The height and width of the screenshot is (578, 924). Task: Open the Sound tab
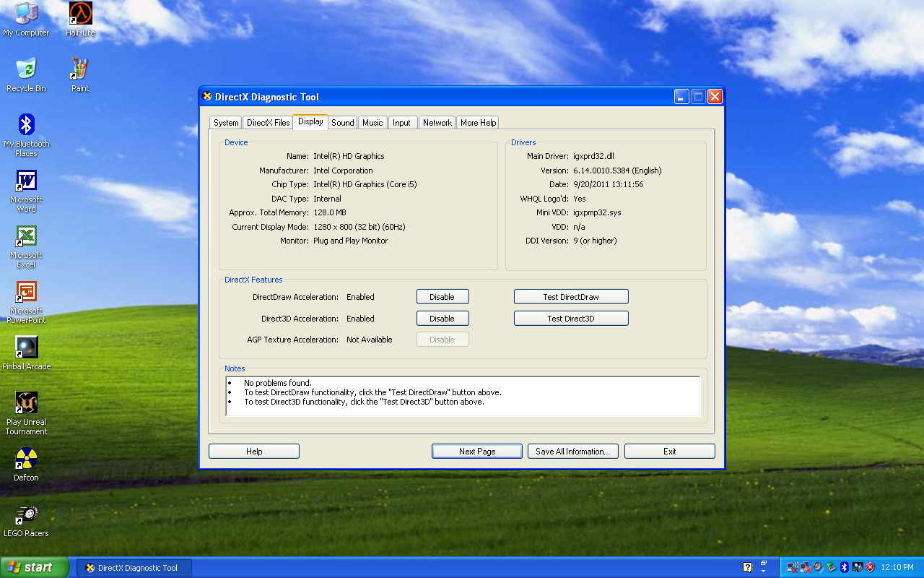tap(343, 123)
